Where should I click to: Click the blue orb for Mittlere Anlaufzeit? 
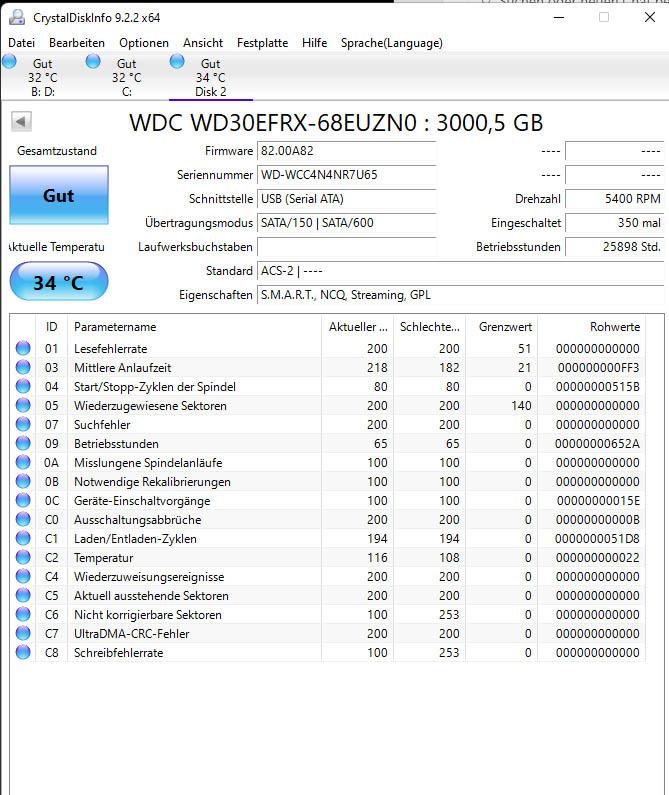23,367
